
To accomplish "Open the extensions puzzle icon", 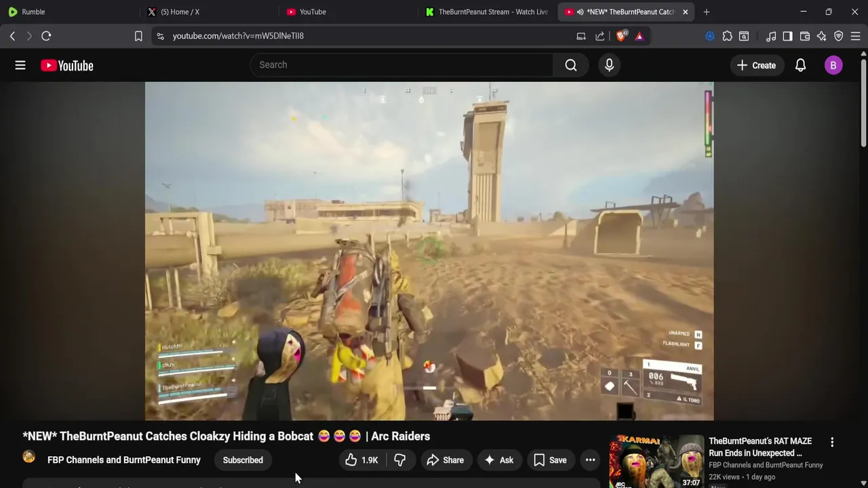I will (728, 36).
